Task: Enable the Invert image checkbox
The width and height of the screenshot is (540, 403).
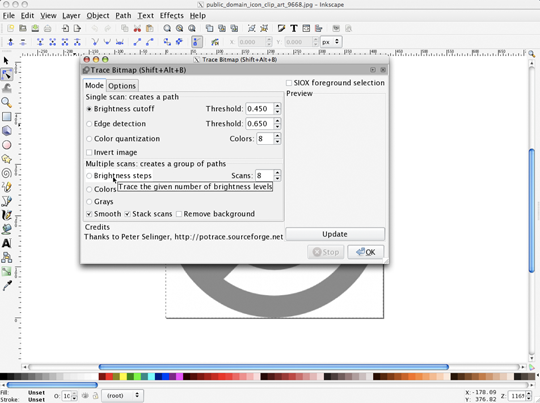Action: point(89,152)
